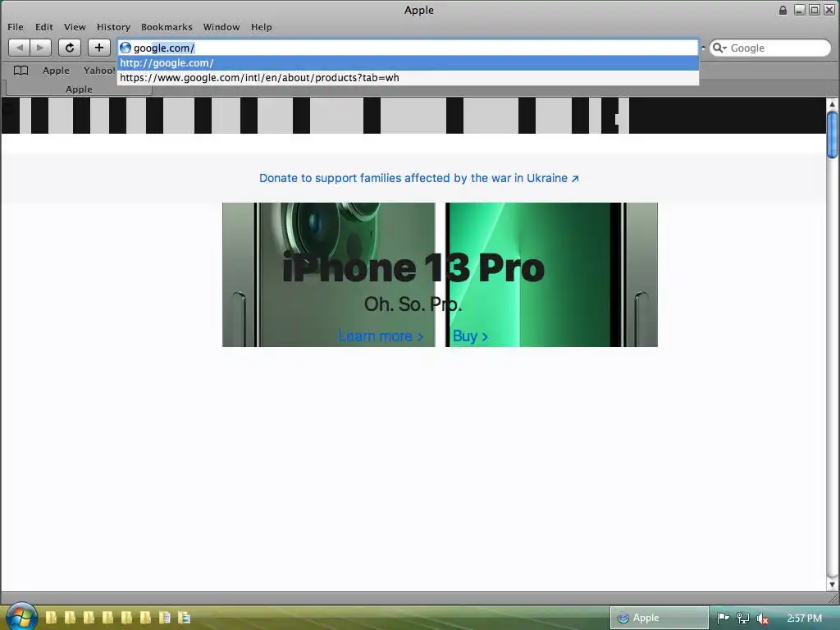Viewport: 840px width, 630px height.
Task: Click the muted volume tray icon
Action: 762,619
